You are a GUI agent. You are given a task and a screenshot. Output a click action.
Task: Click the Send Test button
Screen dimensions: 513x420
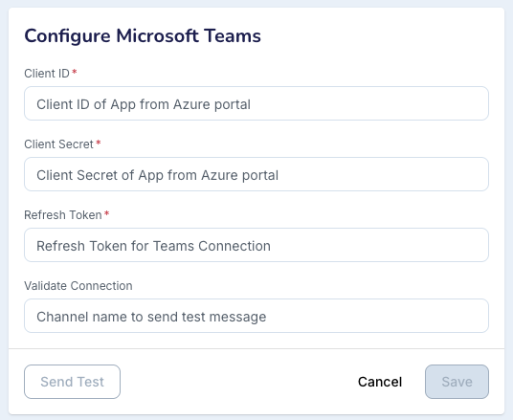click(73, 382)
